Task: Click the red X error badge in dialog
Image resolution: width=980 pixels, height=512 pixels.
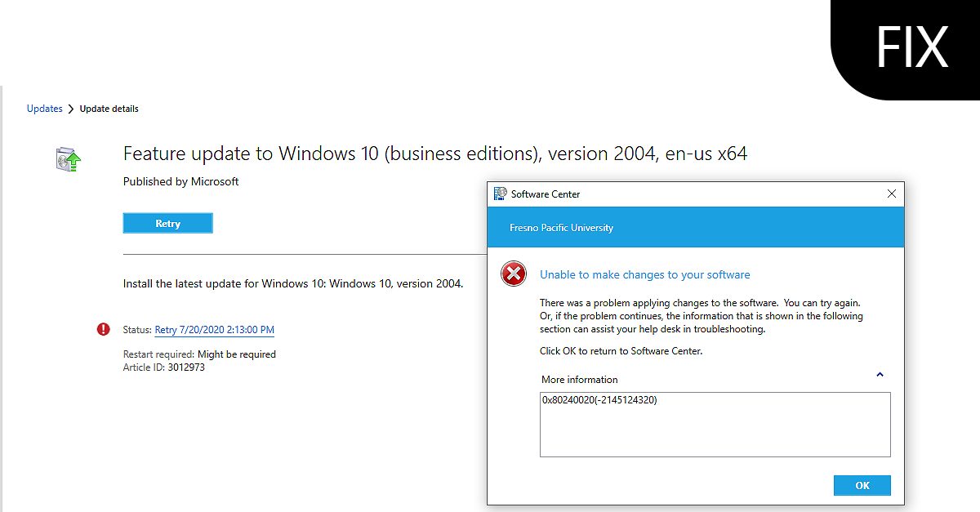Action: [x=513, y=274]
